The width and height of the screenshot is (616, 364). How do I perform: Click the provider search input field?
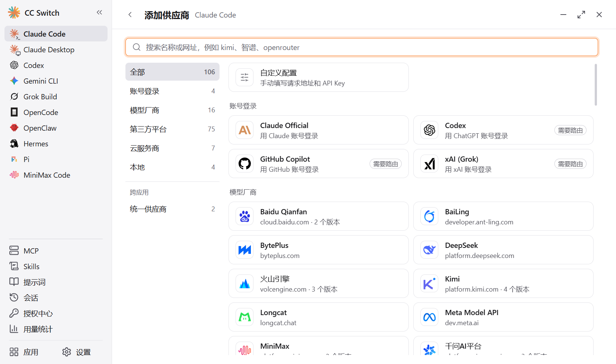(362, 47)
